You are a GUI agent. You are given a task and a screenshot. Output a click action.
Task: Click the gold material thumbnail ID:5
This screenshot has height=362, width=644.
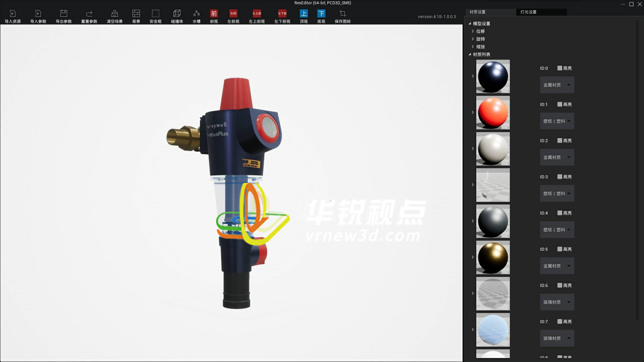tap(493, 257)
